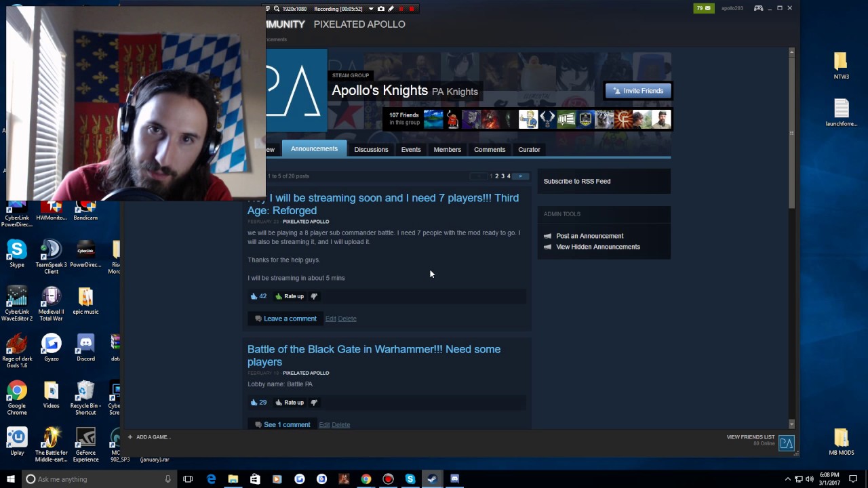868x488 pixels.
Task: Open Steam Big Picture mode controller icon
Action: (758, 8)
